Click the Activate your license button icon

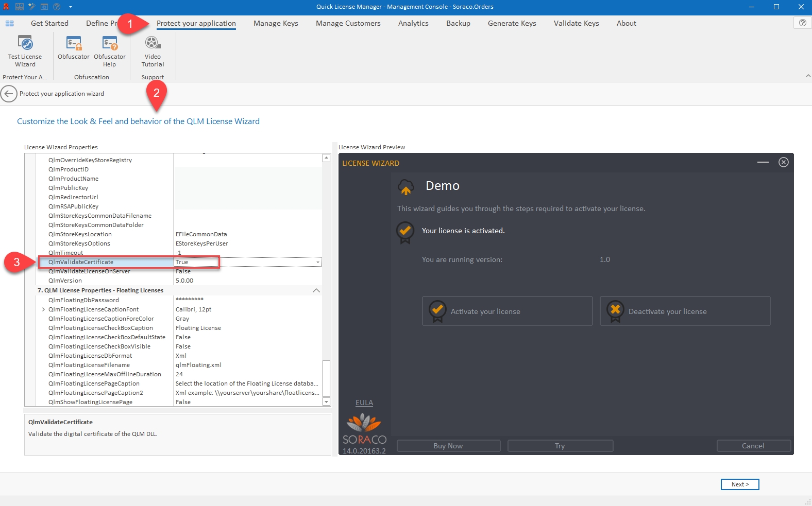point(437,311)
